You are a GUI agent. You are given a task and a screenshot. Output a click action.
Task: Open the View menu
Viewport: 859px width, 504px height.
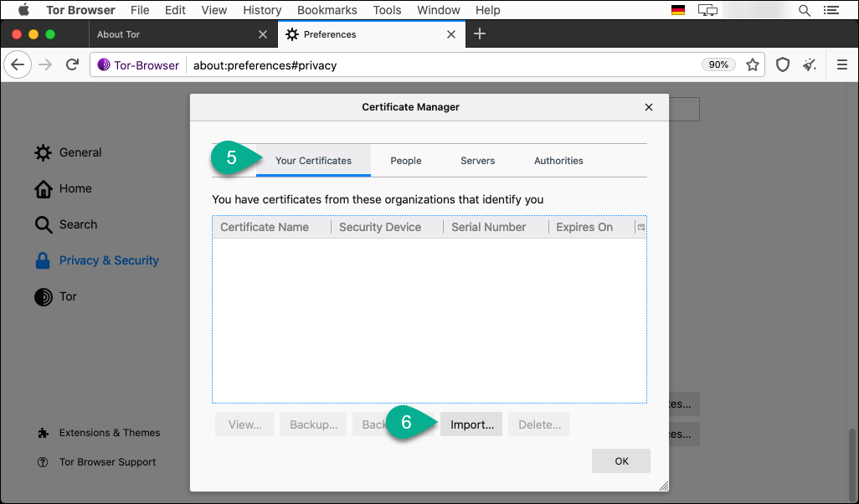coord(213,10)
